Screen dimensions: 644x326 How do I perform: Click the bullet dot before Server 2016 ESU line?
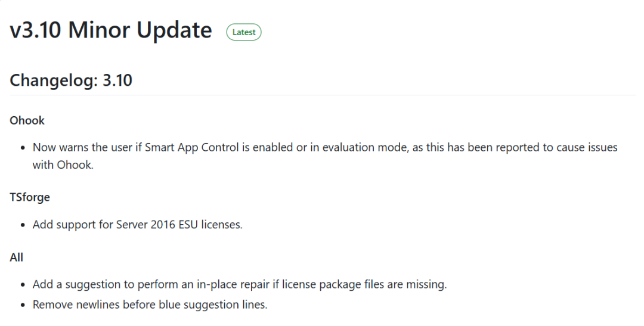(x=23, y=225)
